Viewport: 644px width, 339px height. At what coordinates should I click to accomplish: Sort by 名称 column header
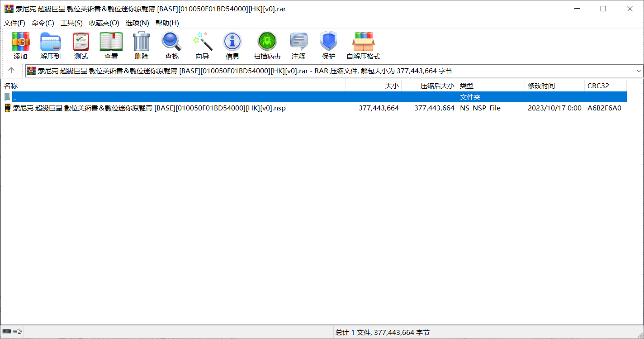pos(173,86)
